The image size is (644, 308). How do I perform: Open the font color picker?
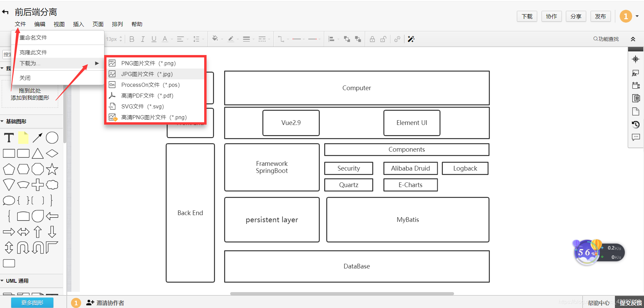coord(165,39)
